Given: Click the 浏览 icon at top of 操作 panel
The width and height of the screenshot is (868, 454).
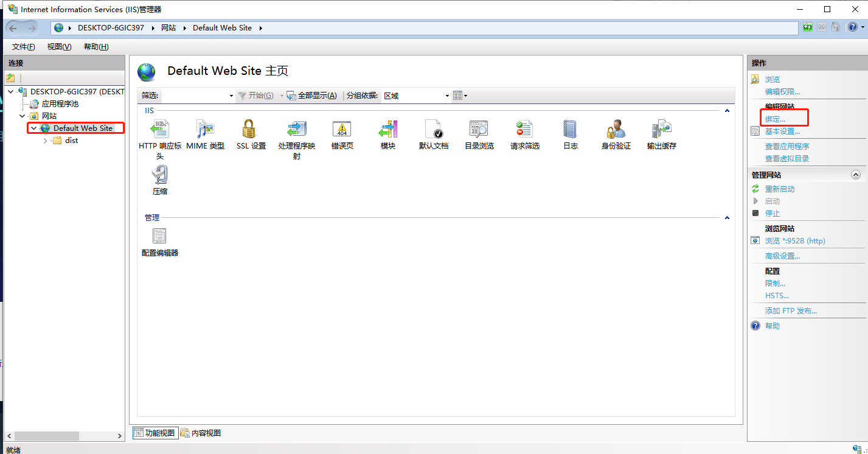Looking at the screenshot, I should pos(755,79).
